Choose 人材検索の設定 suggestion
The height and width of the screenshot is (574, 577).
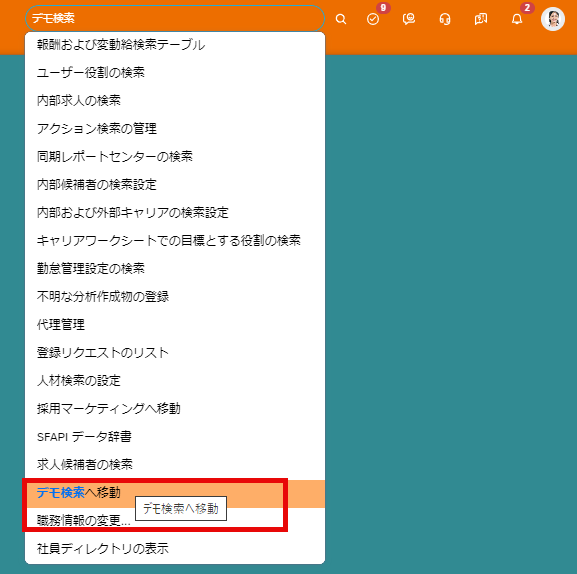click(175, 380)
